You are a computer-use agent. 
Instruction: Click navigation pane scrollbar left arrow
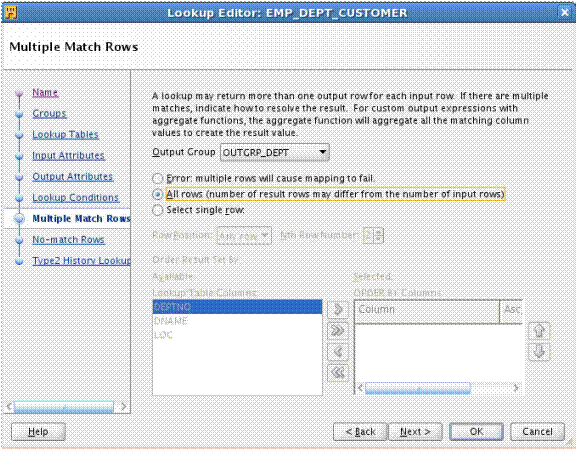(x=9, y=407)
